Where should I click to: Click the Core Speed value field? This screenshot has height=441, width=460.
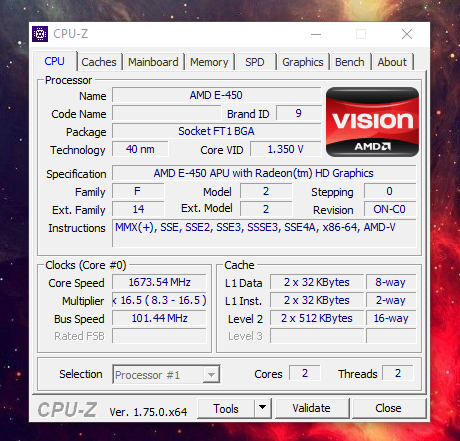[159, 282]
